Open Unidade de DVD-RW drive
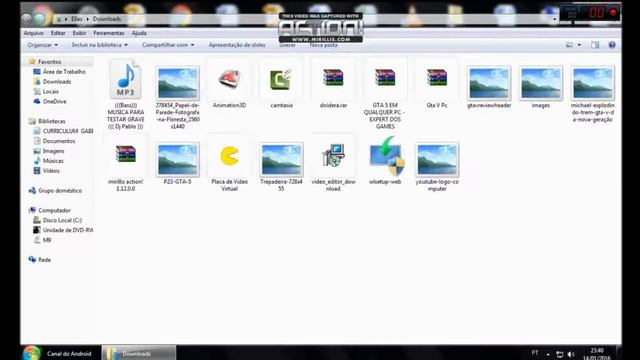640x360 pixels. pyautogui.click(x=68, y=230)
